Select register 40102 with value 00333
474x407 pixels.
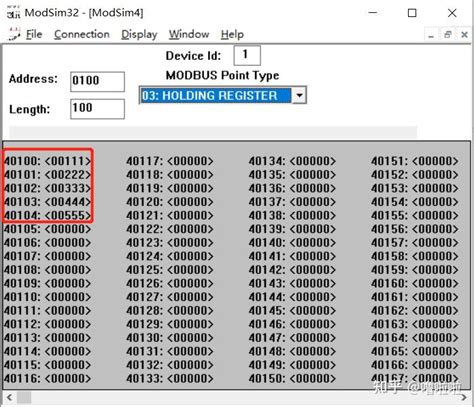(47, 188)
